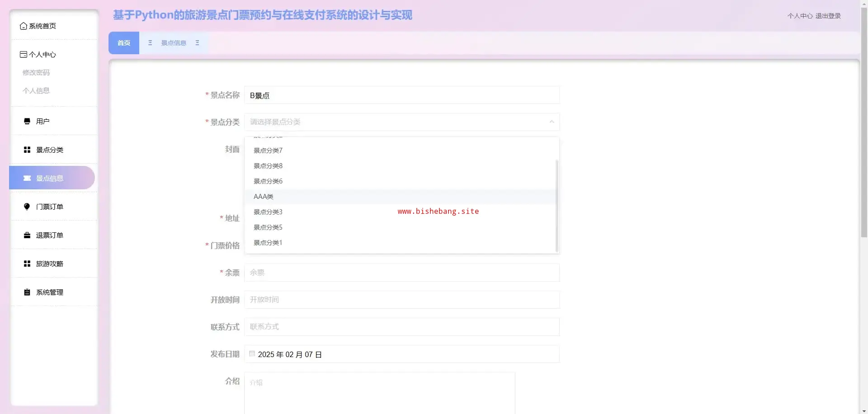868x414 pixels.
Task: Open 修改密码 in the sidebar
Action: (36, 72)
